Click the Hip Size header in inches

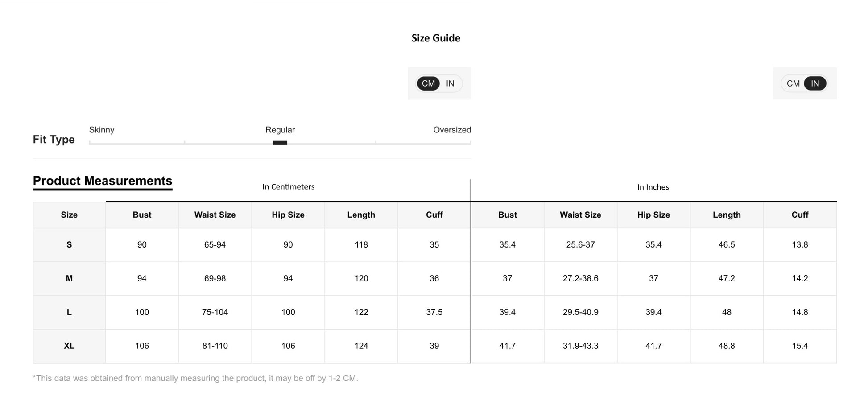[653, 215]
